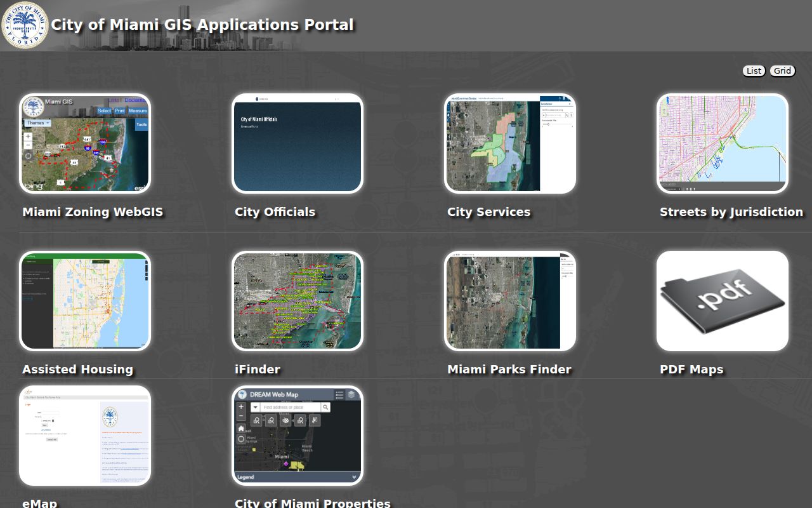Open the City Officials thumbnail
Image resolution: width=812 pixels, height=508 pixels.
tap(298, 144)
